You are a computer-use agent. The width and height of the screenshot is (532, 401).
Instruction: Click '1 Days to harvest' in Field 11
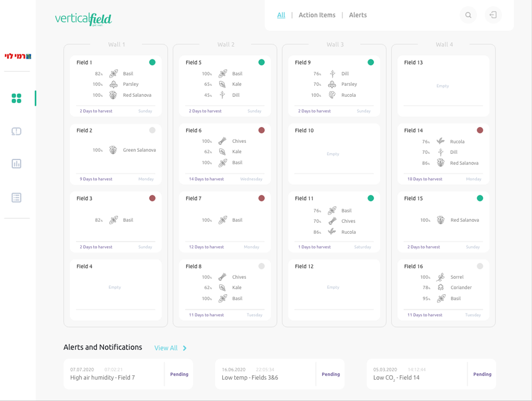314,247
